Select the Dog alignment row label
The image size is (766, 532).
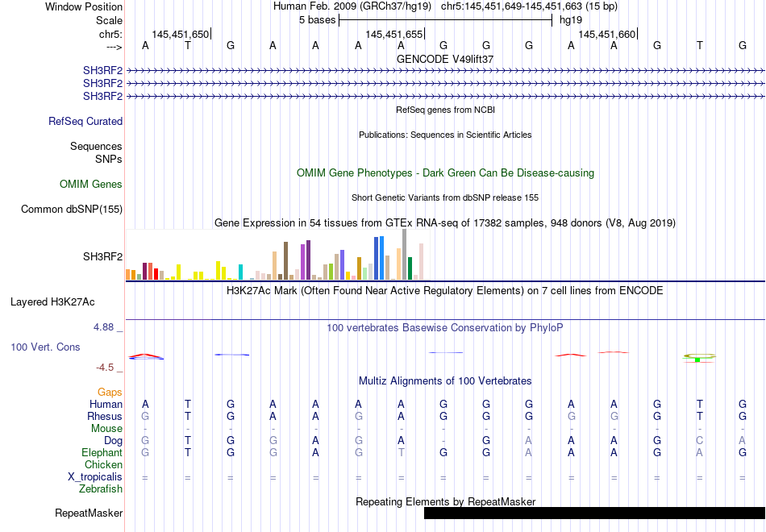click(113, 441)
